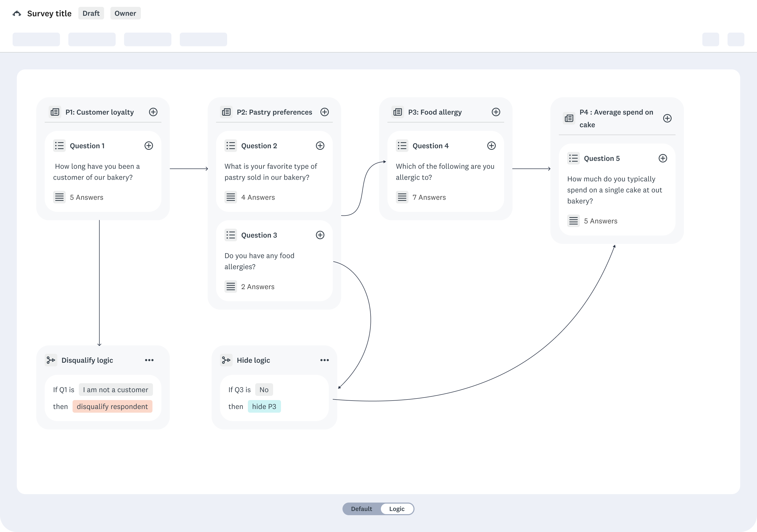Click plus icon on P3: Food allergy

pyautogui.click(x=495, y=112)
